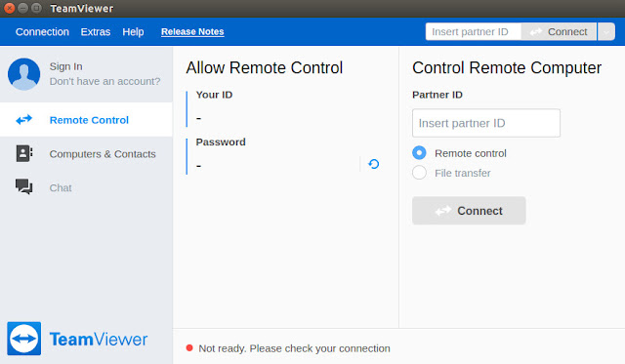Click the TeamViewer logo icon
The image size is (625, 364).
coord(23,339)
